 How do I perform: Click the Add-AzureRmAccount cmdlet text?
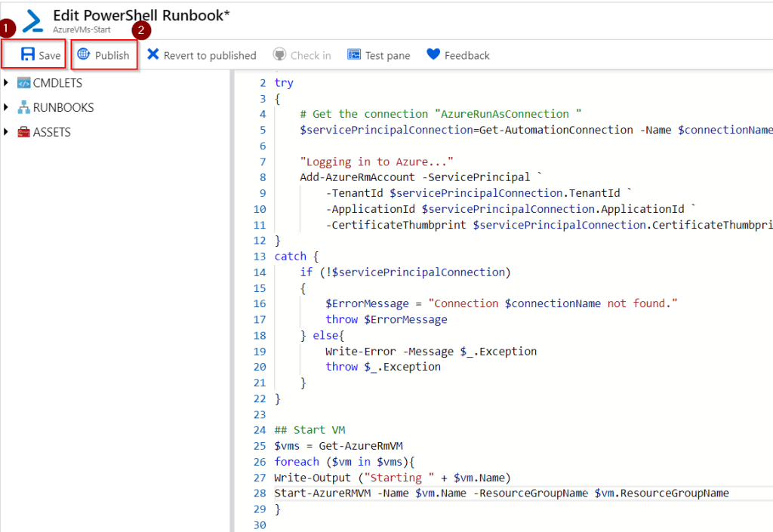(x=357, y=177)
